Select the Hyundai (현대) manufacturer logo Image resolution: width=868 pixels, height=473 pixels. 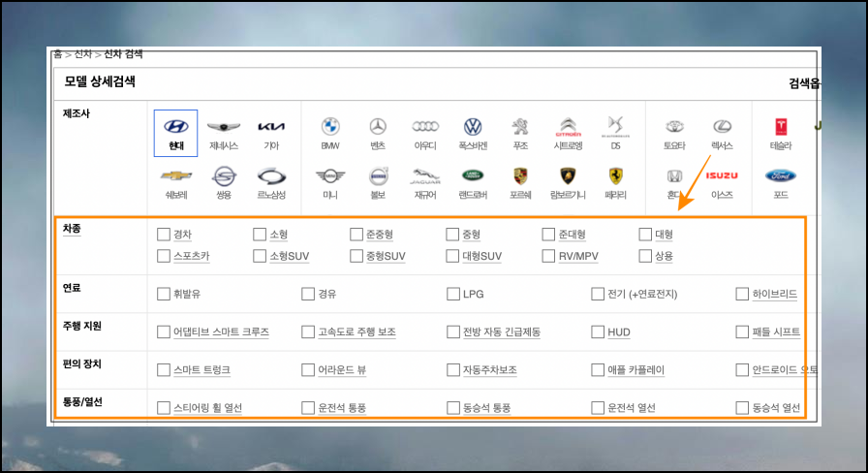175,127
